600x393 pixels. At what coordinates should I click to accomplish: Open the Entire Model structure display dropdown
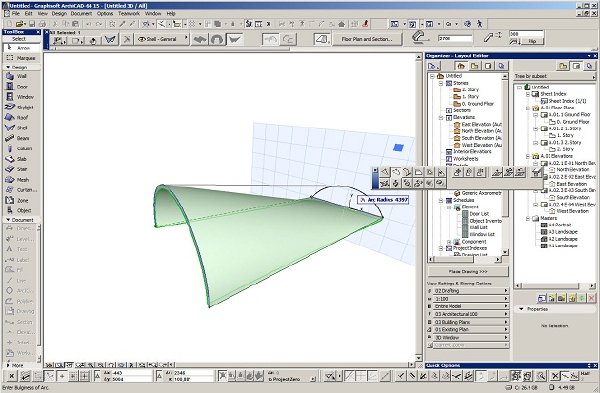click(x=471, y=306)
